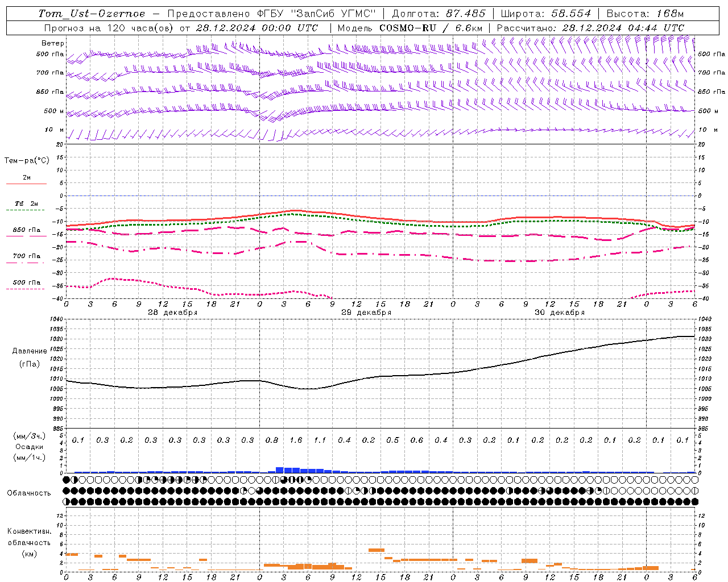Click the '29 декабря' date label
Screen dimensions: 728x582
tap(366, 313)
